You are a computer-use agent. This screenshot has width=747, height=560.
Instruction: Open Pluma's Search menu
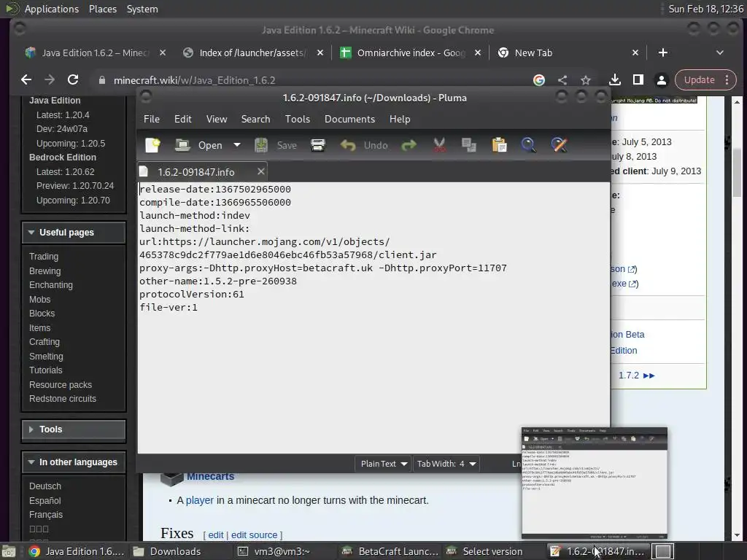point(255,119)
